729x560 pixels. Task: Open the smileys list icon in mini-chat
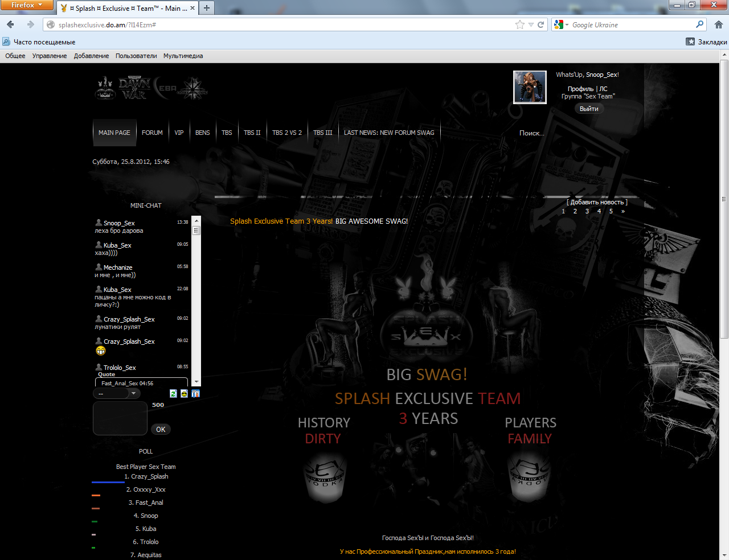tap(185, 393)
